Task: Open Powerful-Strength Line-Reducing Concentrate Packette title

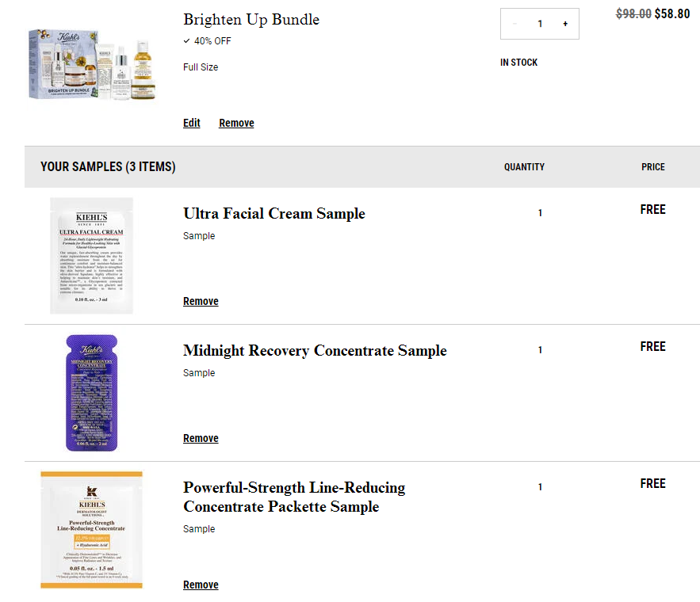Action: [x=294, y=497]
